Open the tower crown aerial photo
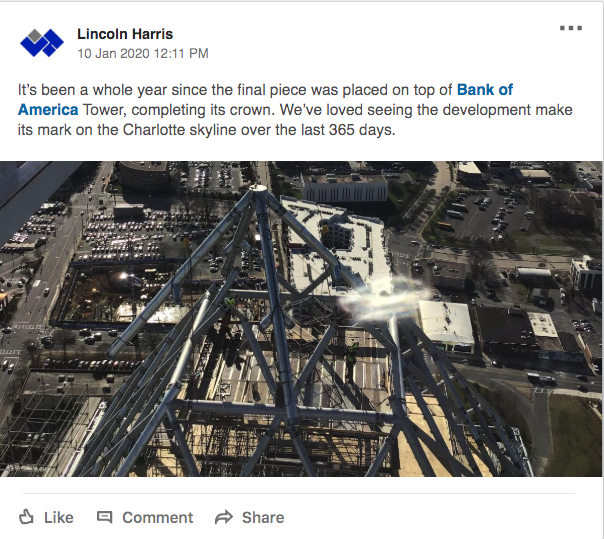 tap(301, 319)
